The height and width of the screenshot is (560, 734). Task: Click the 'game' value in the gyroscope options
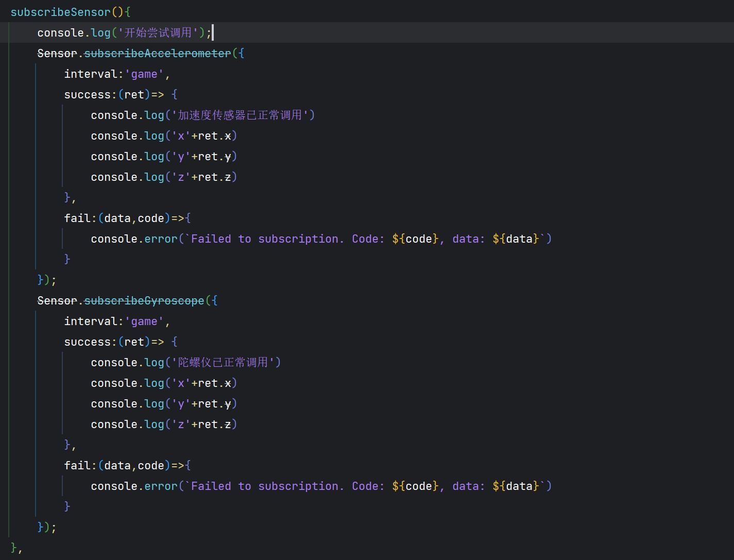[x=144, y=321]
